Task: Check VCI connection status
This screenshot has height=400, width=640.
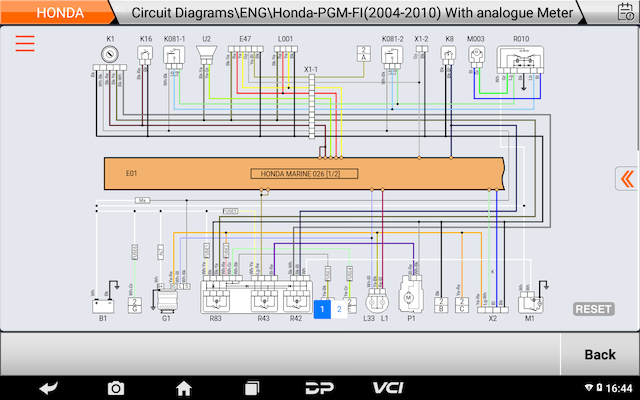Action: point(388,388)
